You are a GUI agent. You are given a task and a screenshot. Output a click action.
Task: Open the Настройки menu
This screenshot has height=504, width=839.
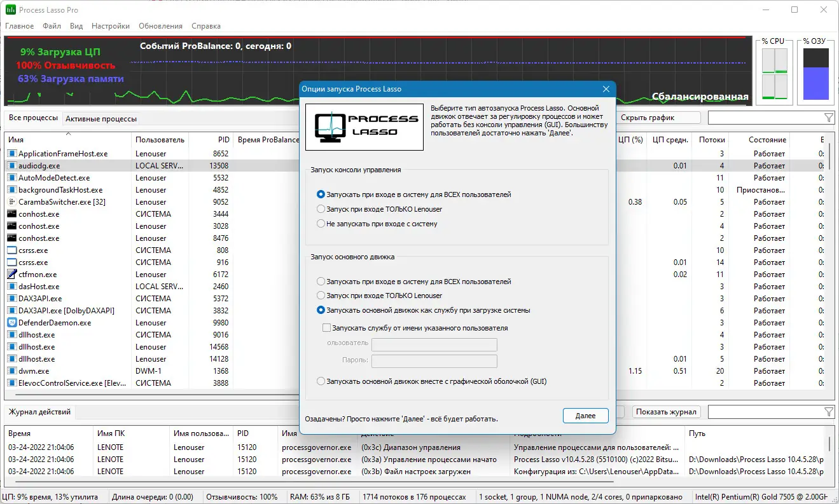(111, 26)
